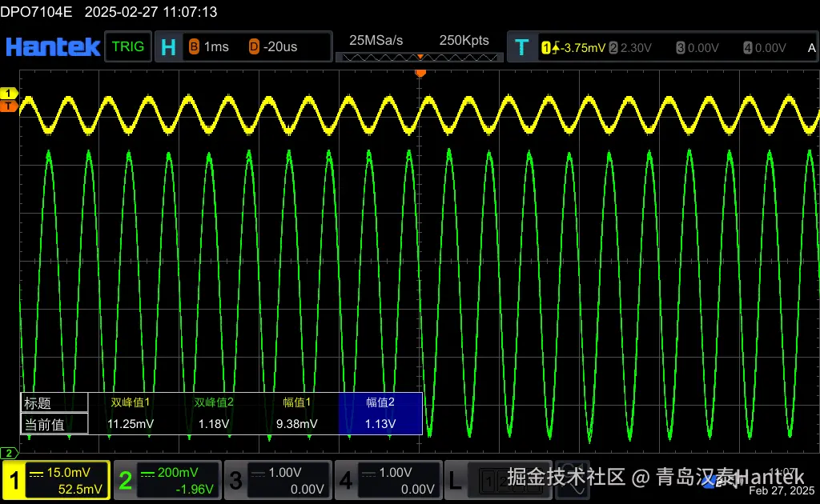Open channel 3 1.00V scale settings

click(x=276, y=473)
